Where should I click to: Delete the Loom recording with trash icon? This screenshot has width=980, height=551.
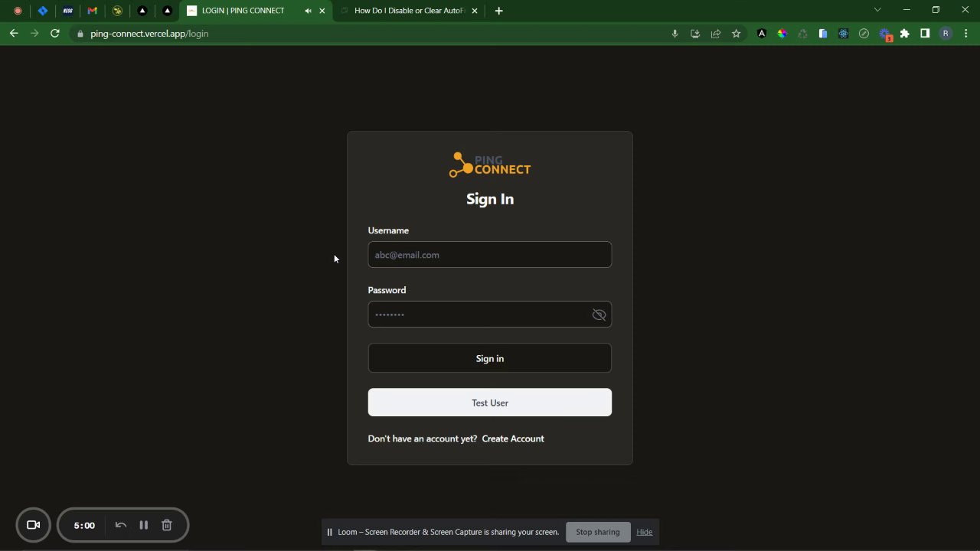[x=166, y=525]
